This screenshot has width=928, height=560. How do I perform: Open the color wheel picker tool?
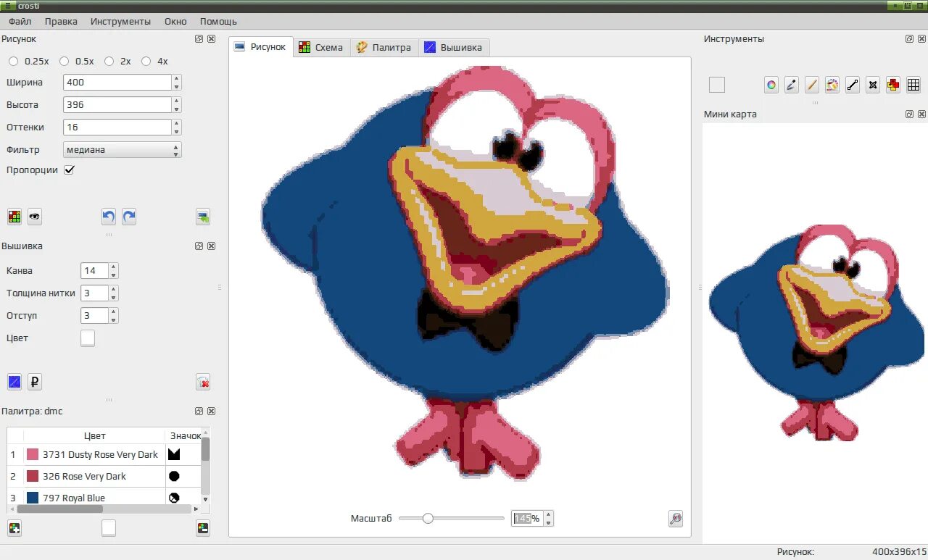click(771, 85)
